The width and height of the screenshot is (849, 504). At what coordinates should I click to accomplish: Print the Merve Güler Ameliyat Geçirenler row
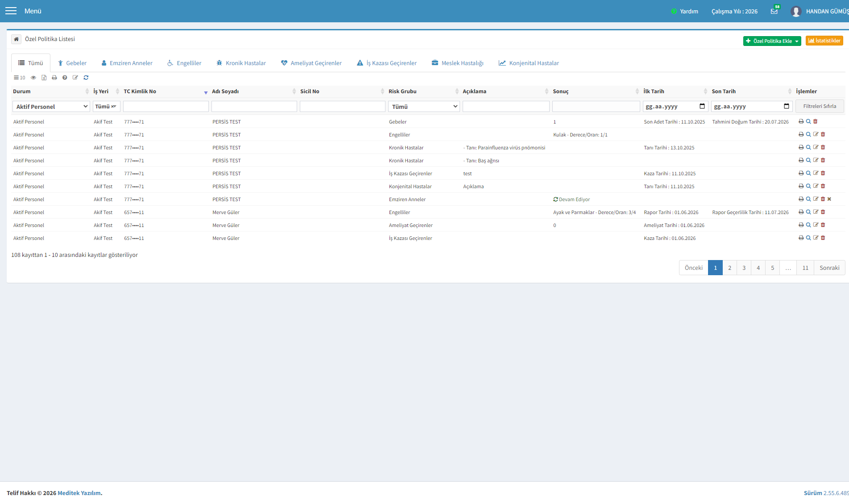click(x=801, y=225)
